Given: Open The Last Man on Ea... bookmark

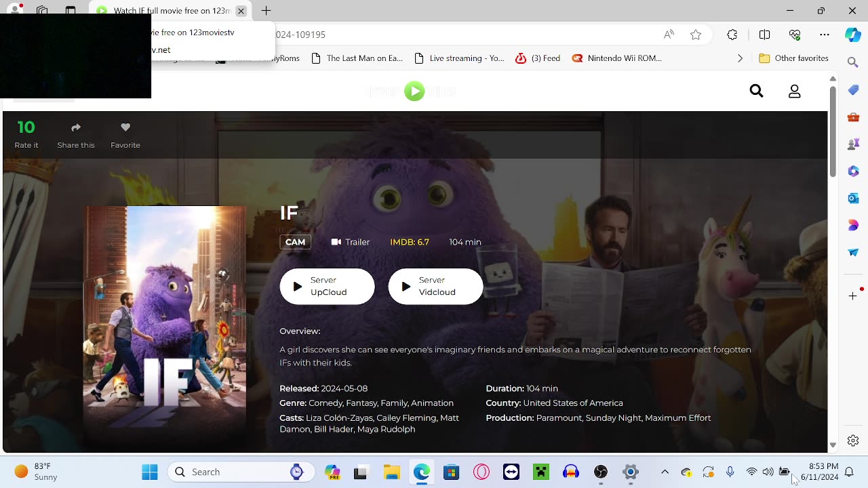Looking at the screenshot, I should 357,58.
